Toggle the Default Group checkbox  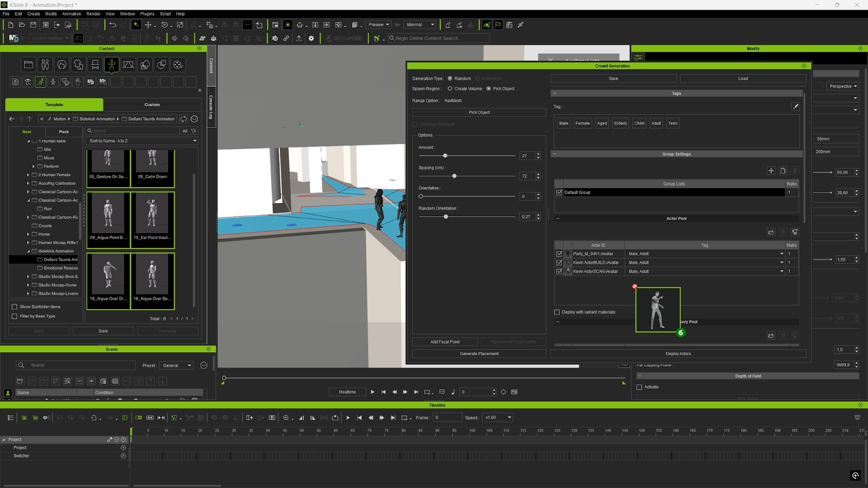[559, 192]
